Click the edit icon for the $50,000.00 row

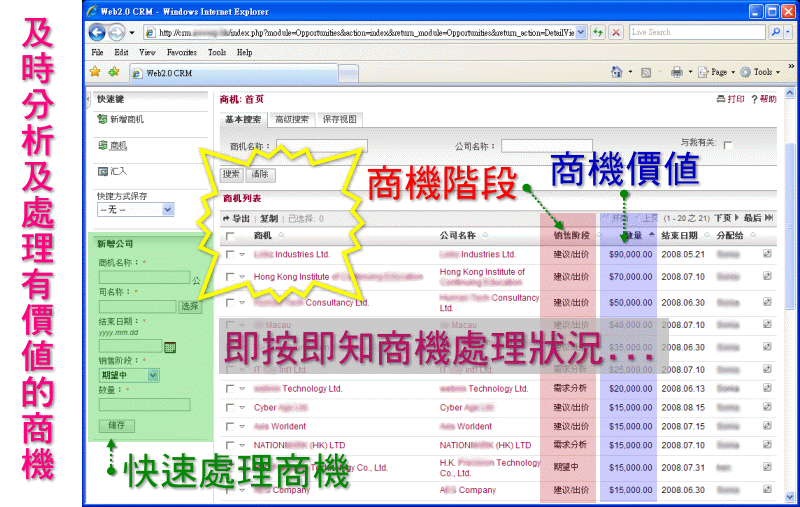[767, 302]
